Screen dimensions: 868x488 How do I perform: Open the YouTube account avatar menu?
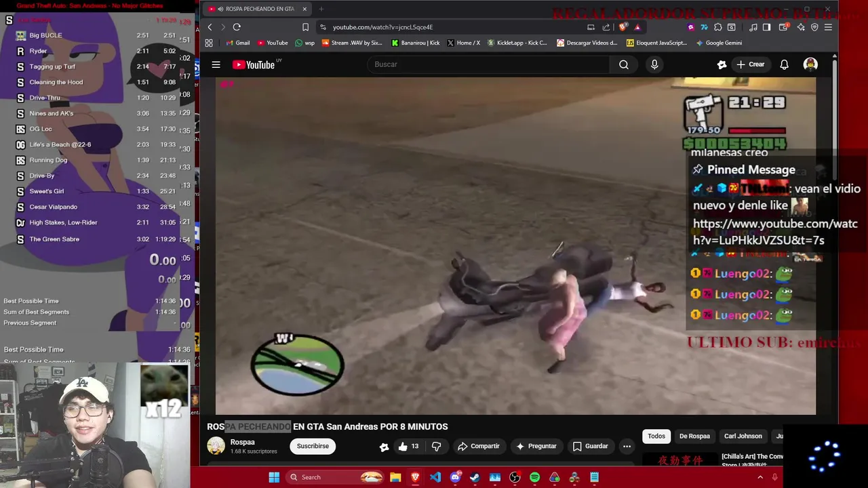click(810, 64)
